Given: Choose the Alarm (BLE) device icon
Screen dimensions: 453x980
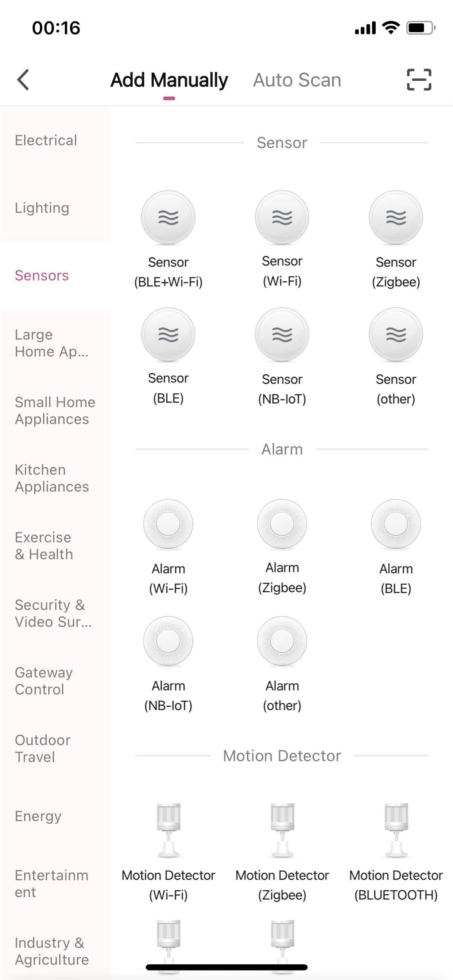Looking at the screenshot, I should coord(396,524).
